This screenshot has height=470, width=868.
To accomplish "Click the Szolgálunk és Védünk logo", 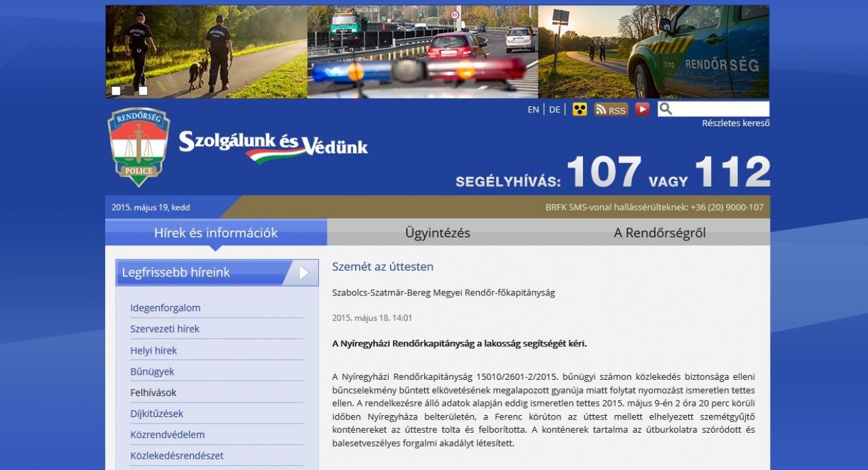I will point(273,145).
